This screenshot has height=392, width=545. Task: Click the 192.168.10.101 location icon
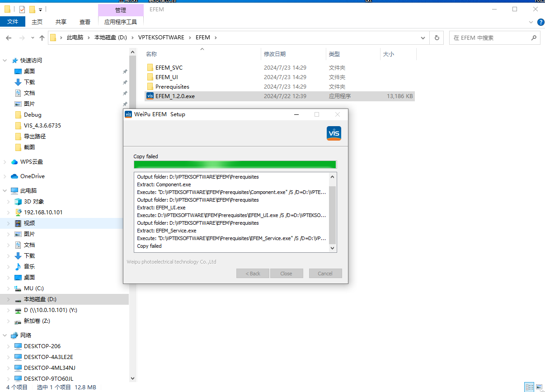18,213
